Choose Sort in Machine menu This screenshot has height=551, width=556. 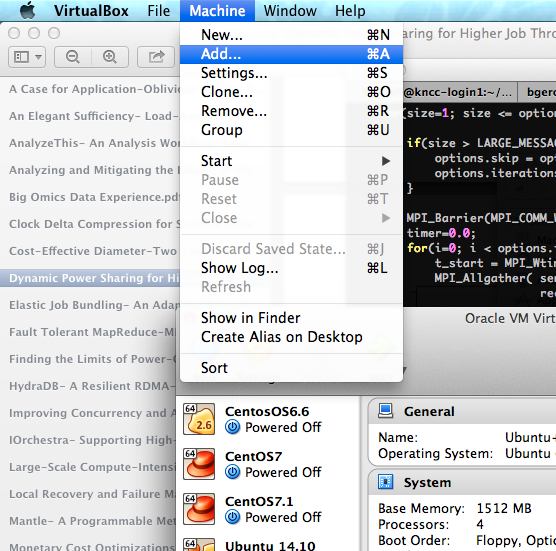(291, 368)
